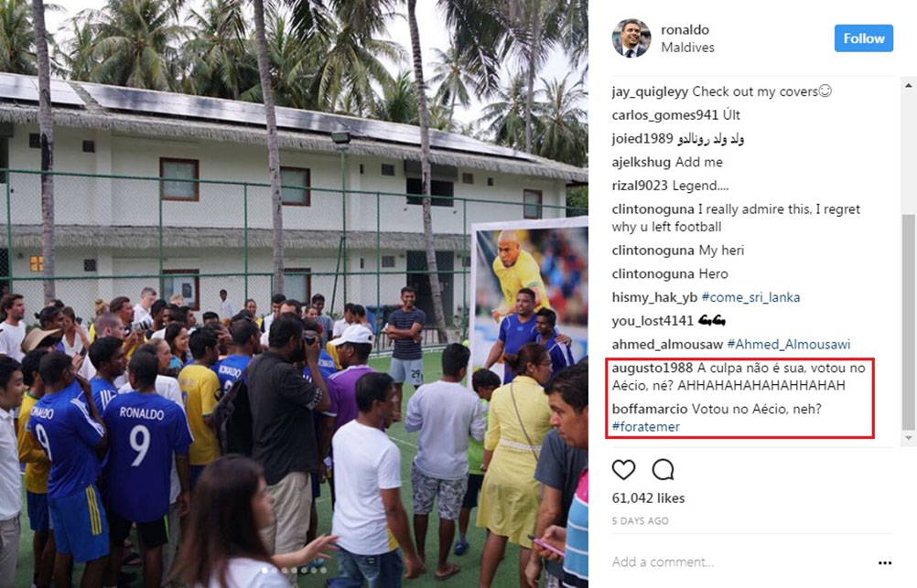Viewport: 917px width, 588px height.
Task: View the 61,042 likes list
Action: [648, 498]
